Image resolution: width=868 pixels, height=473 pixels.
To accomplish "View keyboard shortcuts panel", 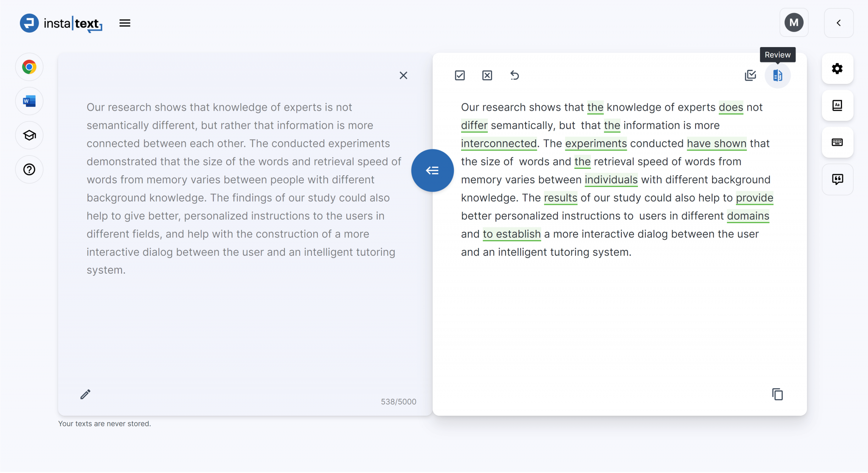I will pyautogui.click(x=837, y=143).
